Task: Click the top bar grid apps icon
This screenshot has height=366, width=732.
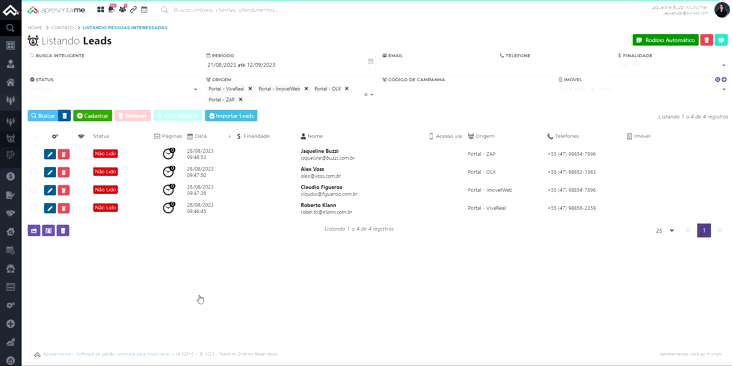Action: tap(100, 9)
